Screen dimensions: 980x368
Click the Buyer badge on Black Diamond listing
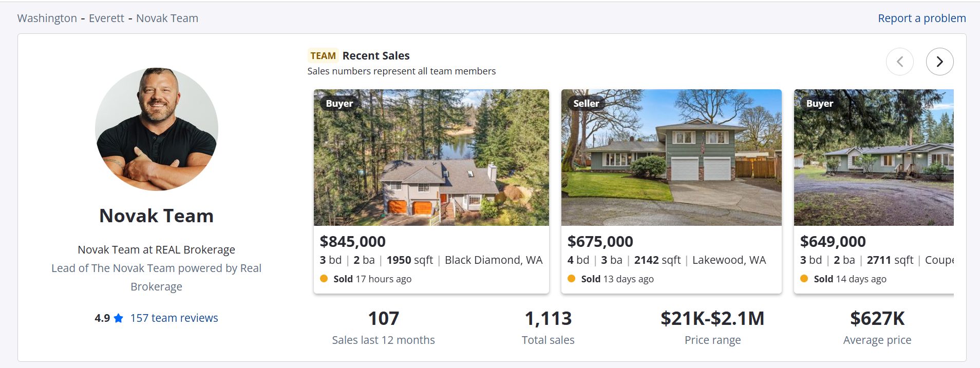click(x=339, y=104)
